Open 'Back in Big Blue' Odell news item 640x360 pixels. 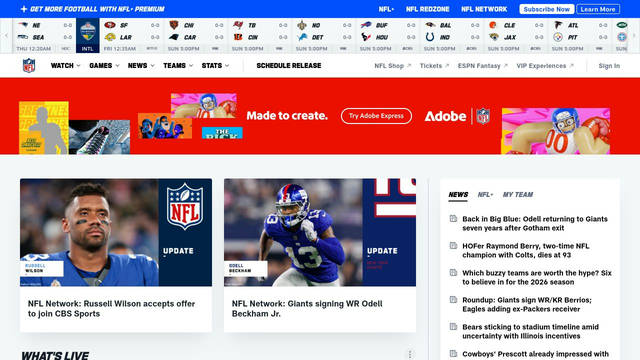535,223
